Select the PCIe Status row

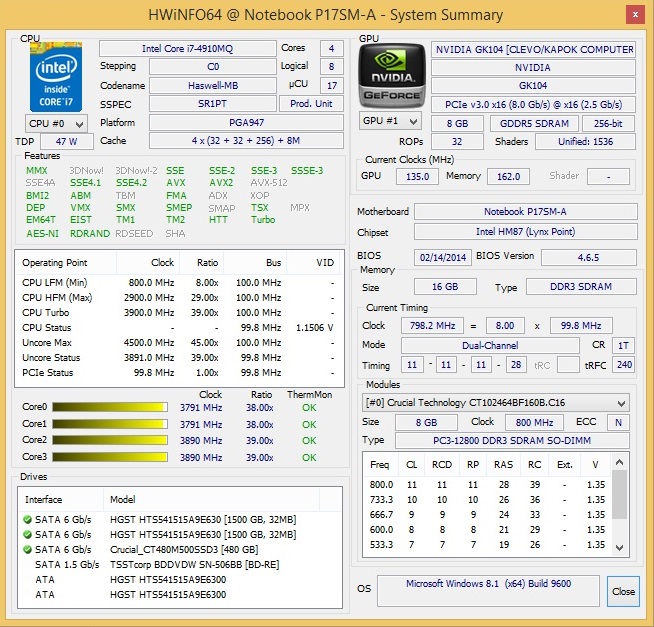(179, 373)
